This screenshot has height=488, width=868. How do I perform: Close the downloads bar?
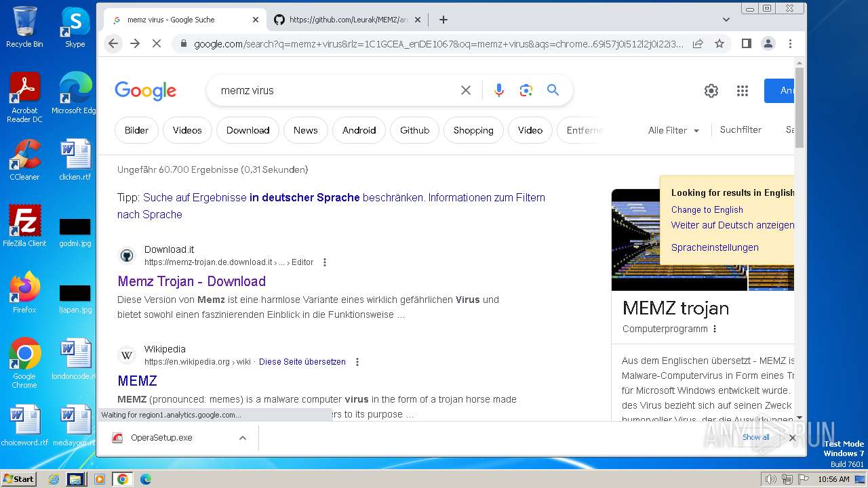[792, 438]
